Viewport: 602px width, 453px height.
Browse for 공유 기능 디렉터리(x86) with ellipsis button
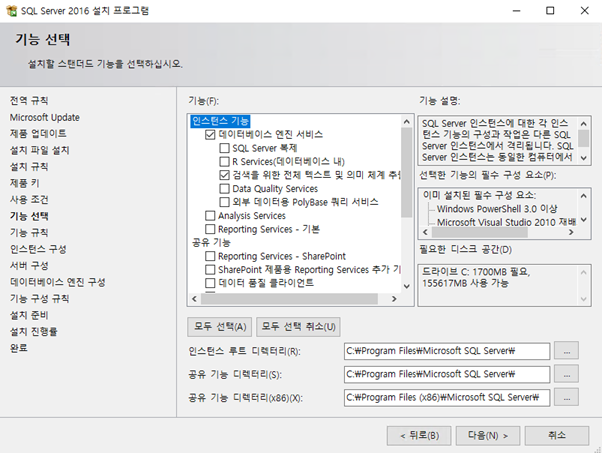(x=567, y=398)
